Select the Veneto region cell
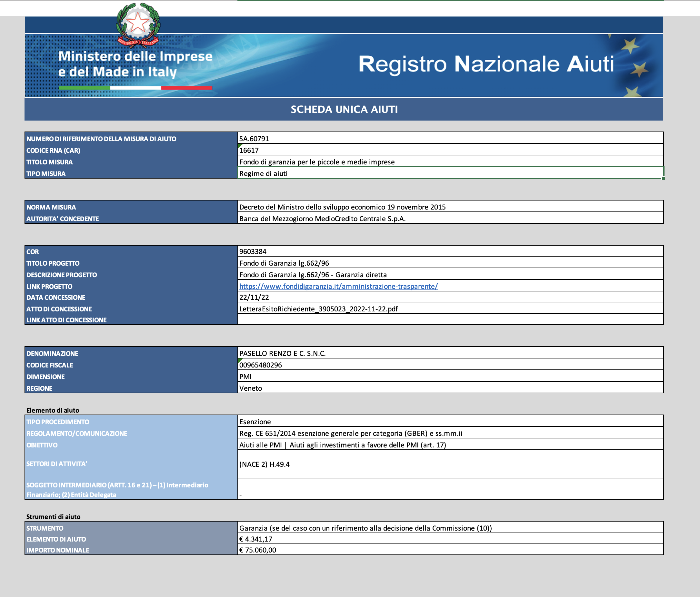Screen dimensions: 700x597 point(251,388)
